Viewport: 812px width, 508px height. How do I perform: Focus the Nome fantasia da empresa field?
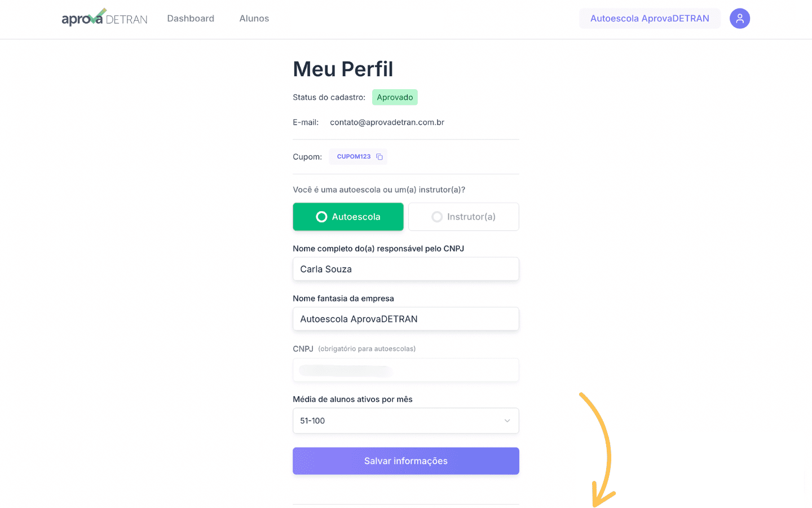[406, 319]
